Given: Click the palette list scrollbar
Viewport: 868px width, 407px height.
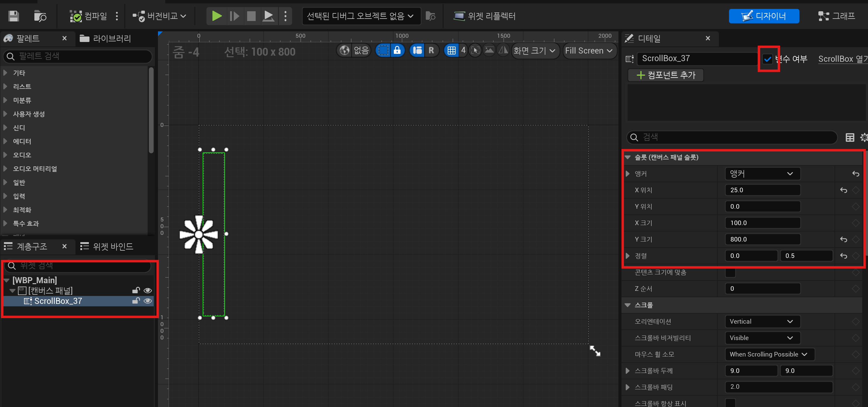Looking at the screenshot, I should (x=151, y=111).
